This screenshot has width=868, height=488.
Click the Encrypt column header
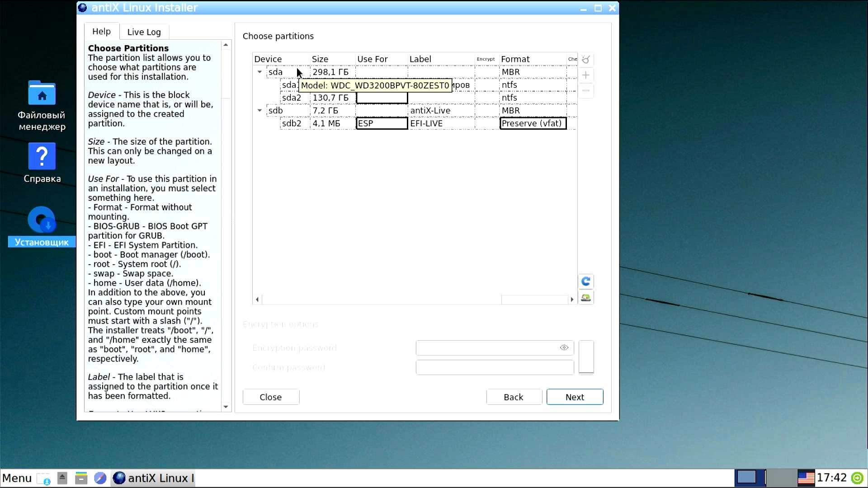[487, 59]
